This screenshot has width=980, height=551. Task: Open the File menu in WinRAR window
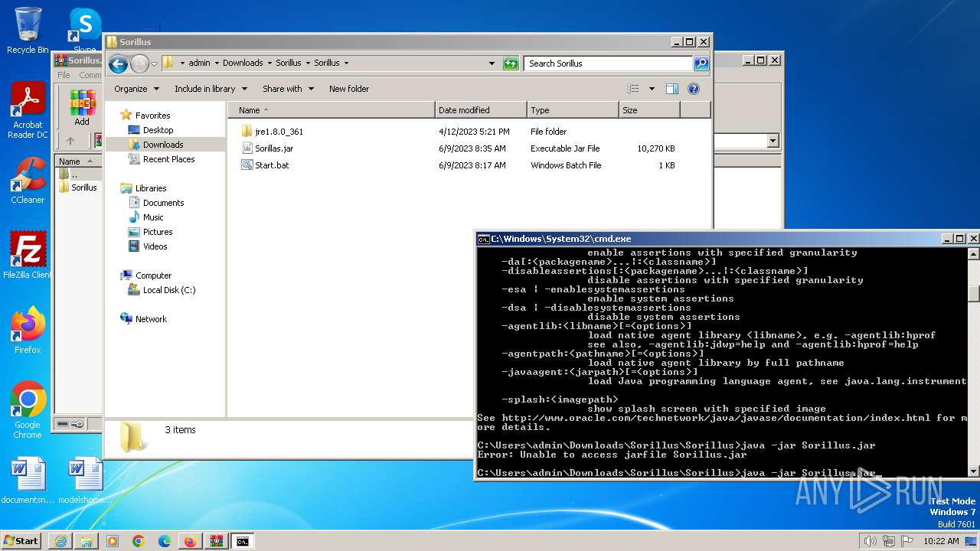pyautogui.click(x=64, y=75)
